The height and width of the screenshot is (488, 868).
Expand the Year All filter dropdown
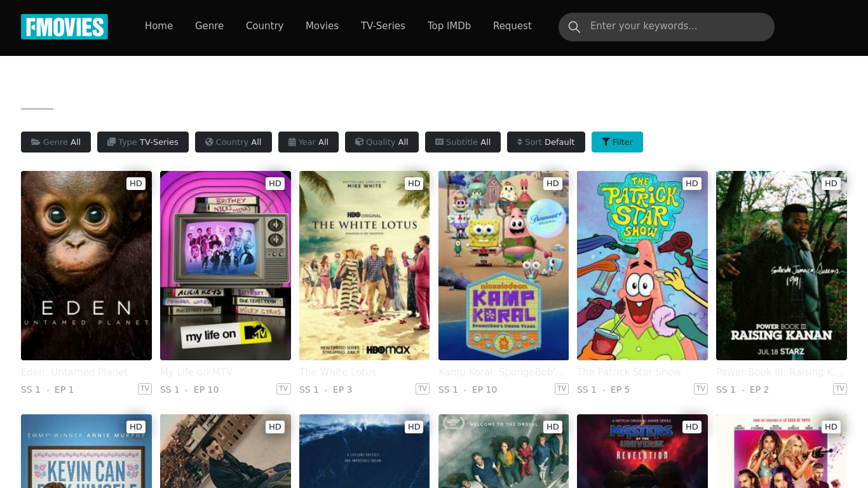[308, 142]
